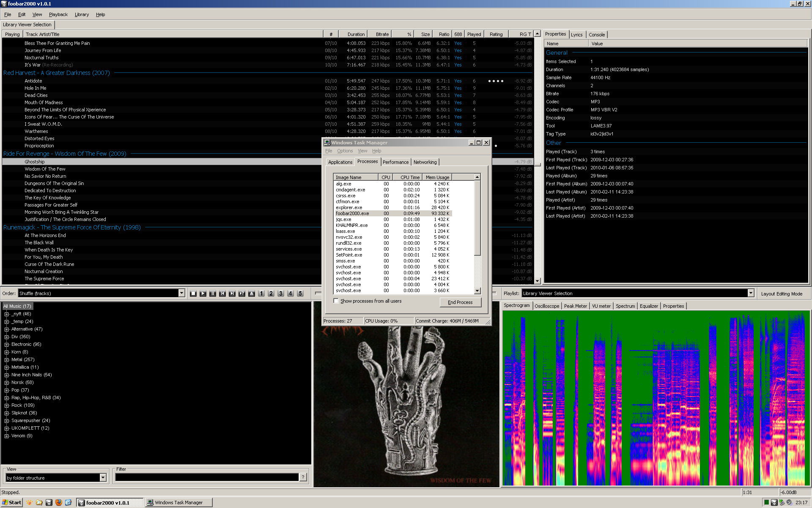Image resolution: width=812 pixels, height=508 pixels.
Task: Expand the Metal folder node
Action: (7, 360)
